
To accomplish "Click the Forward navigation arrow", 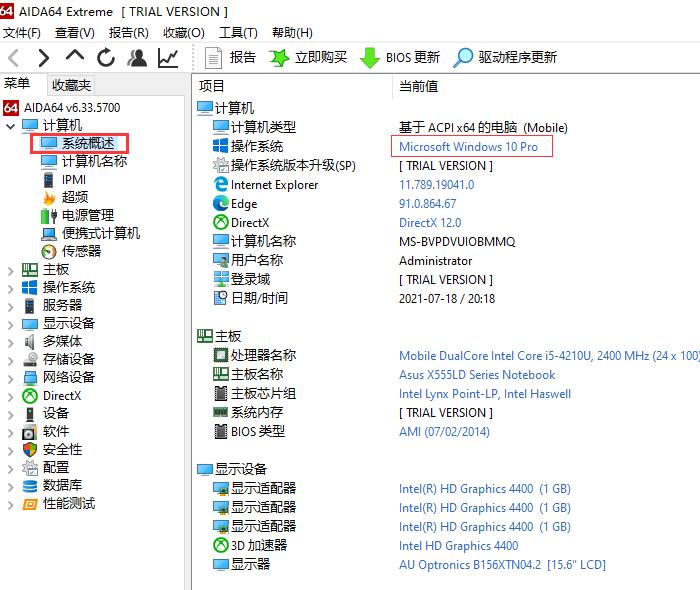I will click(x=43, y=58).
